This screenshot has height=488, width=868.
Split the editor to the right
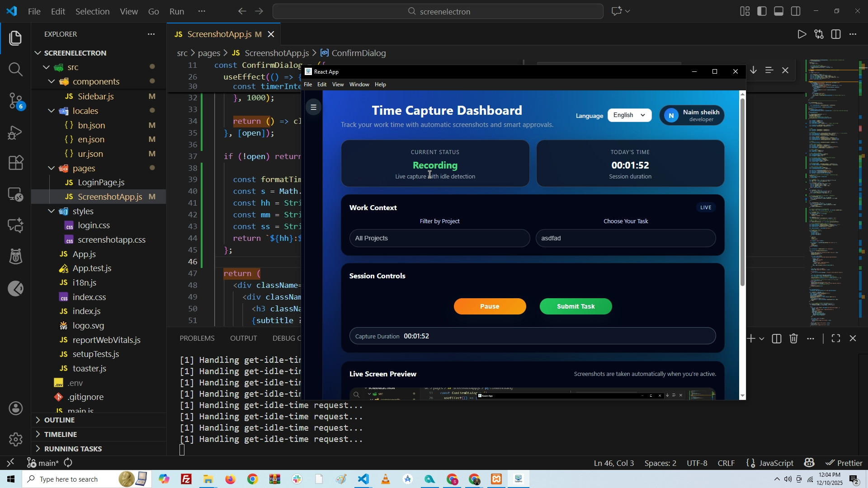(x=836, y=34)
